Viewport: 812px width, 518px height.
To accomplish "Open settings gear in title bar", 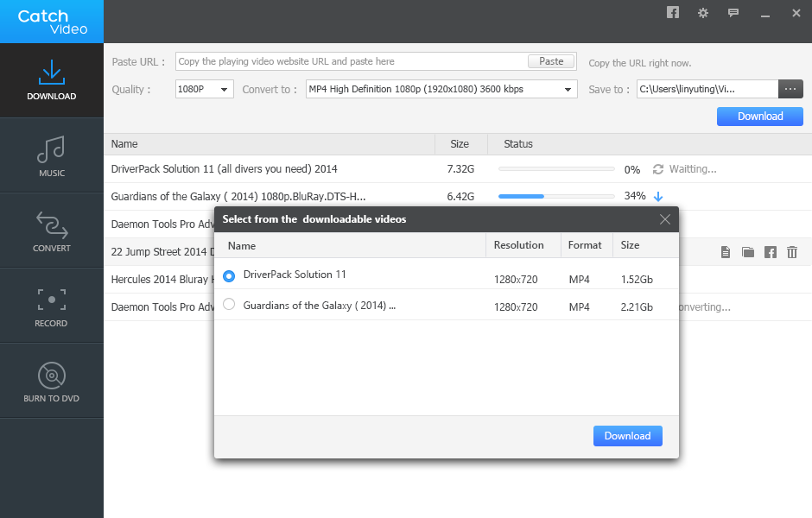I will coord(703,13).
